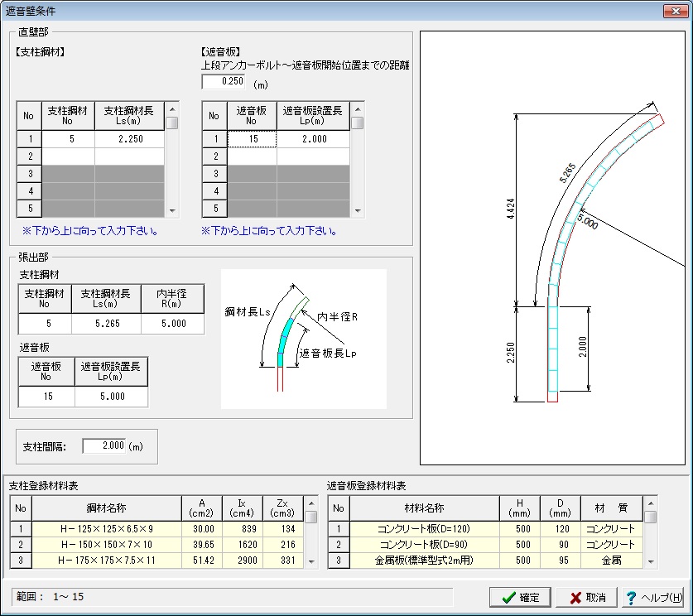Select 支柱鋼材長 cell 2.250 in 直壁部
The height and width of the screenshot is (616, 693).
click(129, 139)
